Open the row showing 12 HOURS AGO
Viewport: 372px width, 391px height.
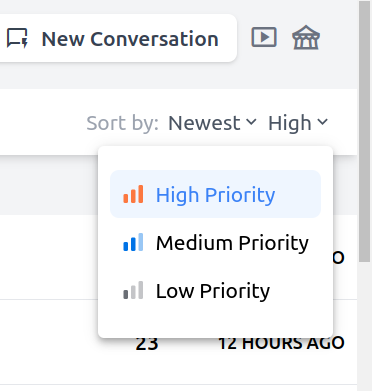[x=178, y=342]
